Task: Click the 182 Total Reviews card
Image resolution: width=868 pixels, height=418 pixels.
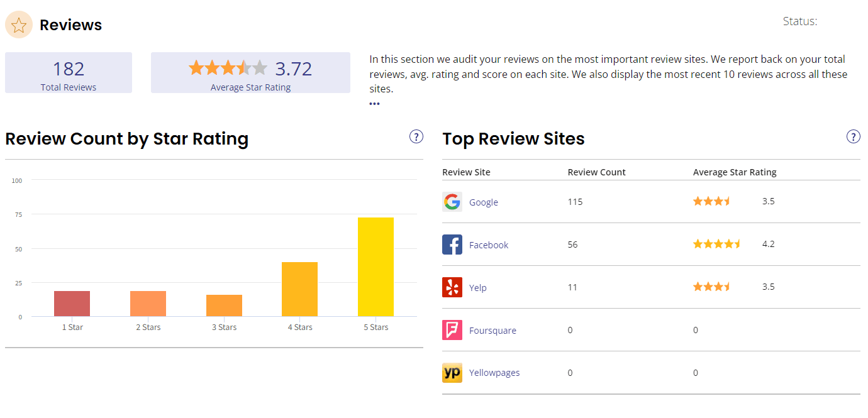Action: coord(69,73)
